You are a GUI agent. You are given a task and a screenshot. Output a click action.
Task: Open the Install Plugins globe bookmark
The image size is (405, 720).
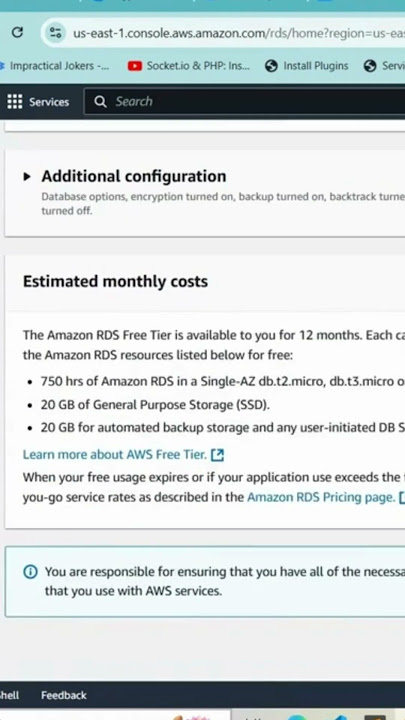coord(307,66)
